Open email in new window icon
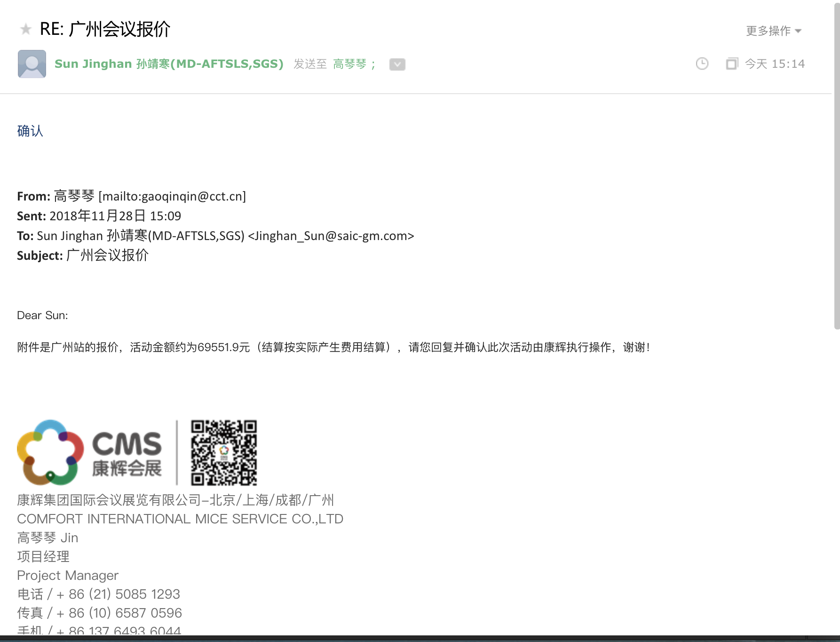840x642 pixels. [732, 64]
